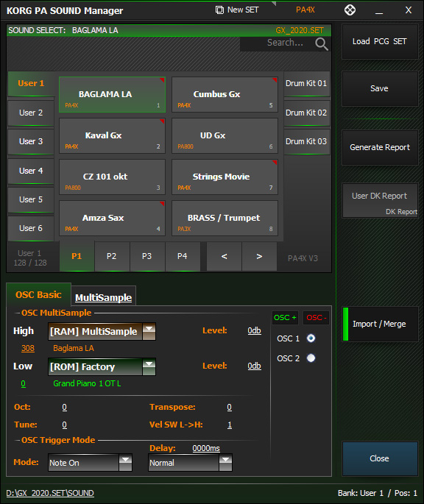The height and width of the screenshot is (504, 424).
Task: Add an oscillator with OSC +
Action: pos(285,318)
